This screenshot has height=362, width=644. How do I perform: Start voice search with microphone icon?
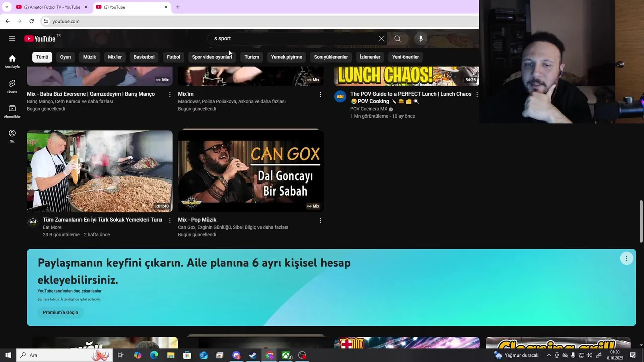pyautogui.click(x=421, y=39)
